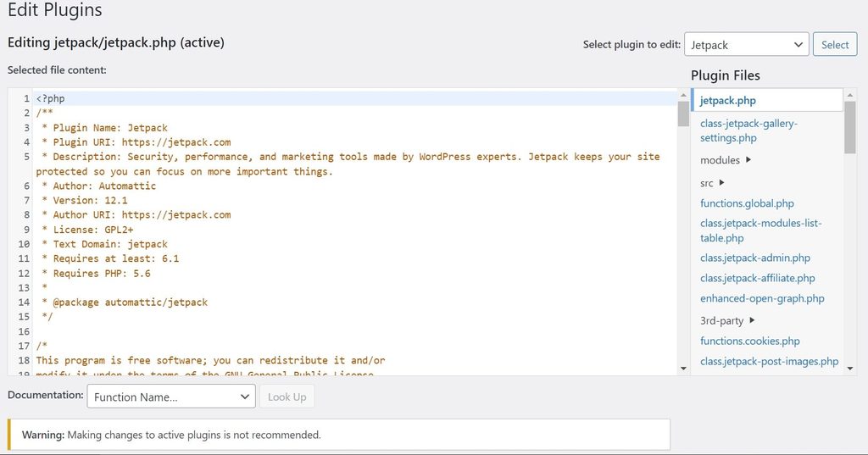Open jetpack.php in the Plugin Files list
The image size is (868, 455).
point(727,101)
